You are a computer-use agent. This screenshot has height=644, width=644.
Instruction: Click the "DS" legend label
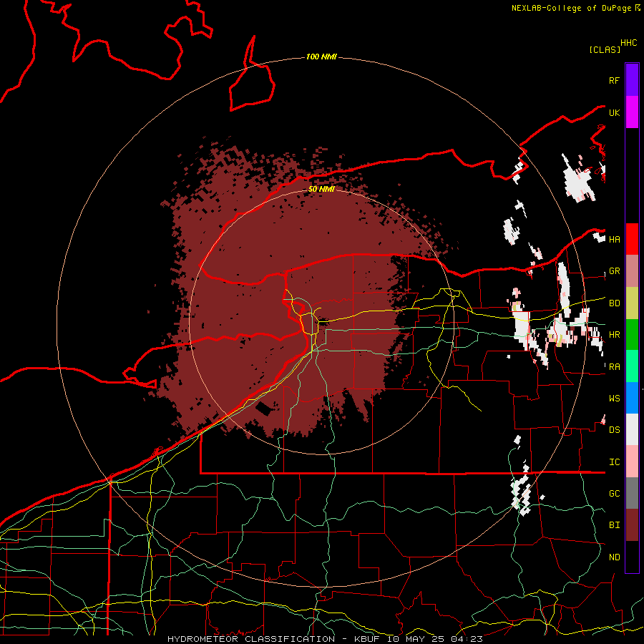(x=614, y=430)
